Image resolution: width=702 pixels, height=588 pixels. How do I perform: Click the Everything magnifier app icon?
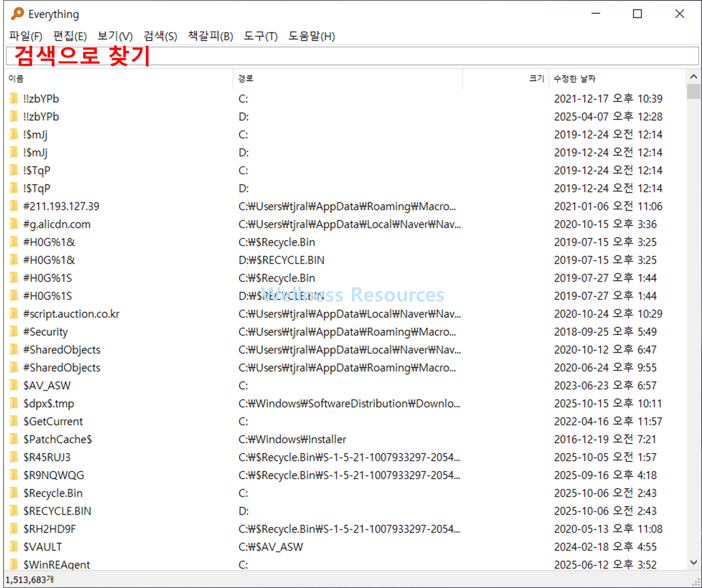pos(17,14)
